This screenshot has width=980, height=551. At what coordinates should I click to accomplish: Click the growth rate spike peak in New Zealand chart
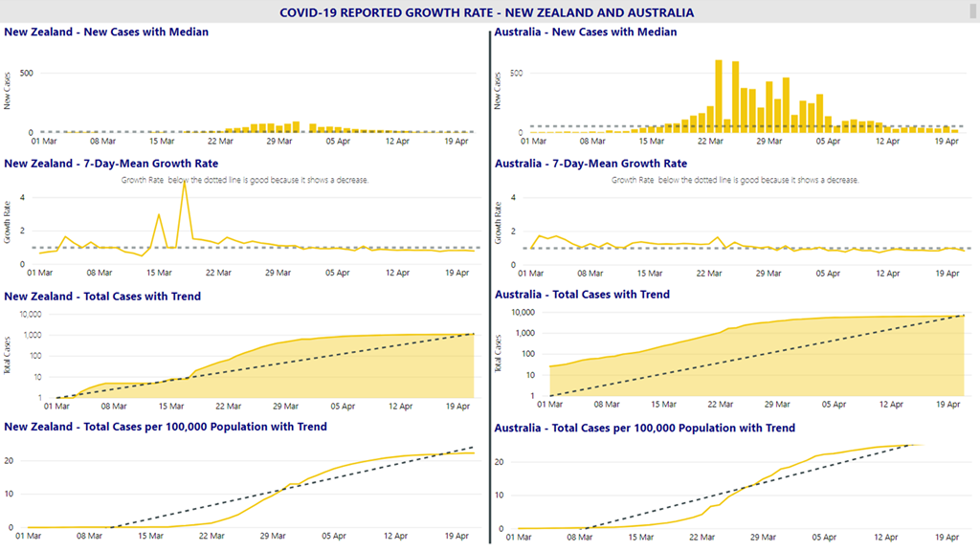pos(184,181)
